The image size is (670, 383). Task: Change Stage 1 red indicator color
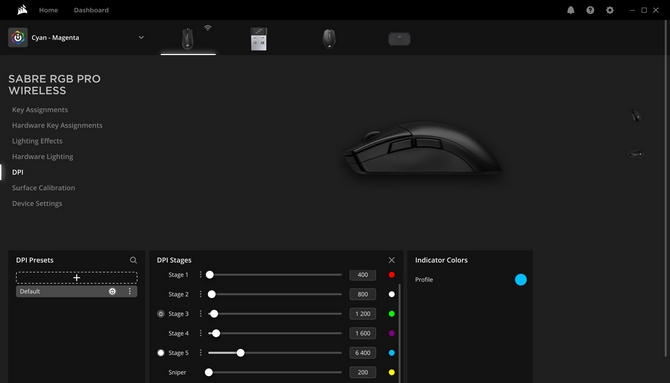click(391, 275)
